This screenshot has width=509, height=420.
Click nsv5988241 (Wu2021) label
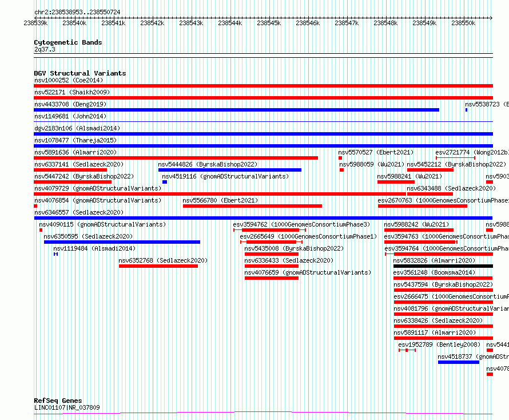[x=409, y=176]
